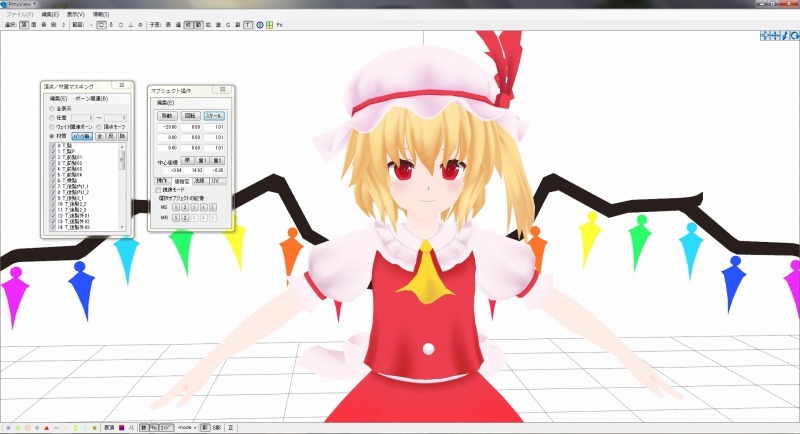Click MR memory slot 2 button
The image size is (800, 434).
(185, 218)
